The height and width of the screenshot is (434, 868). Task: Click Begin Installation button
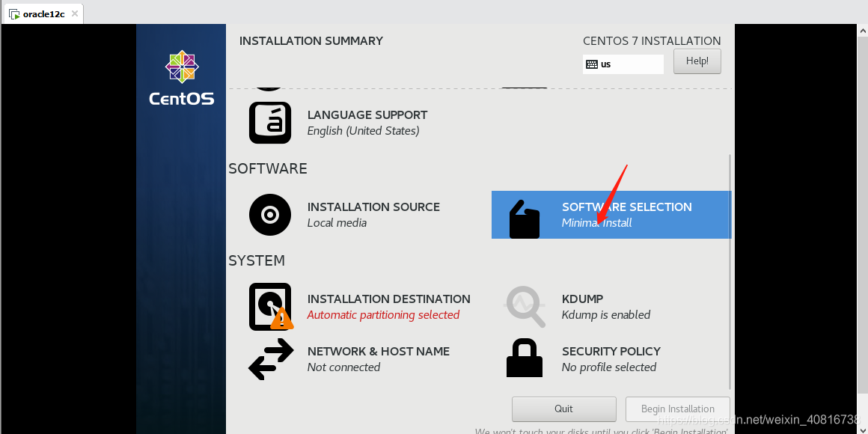(x=678, y=409)
